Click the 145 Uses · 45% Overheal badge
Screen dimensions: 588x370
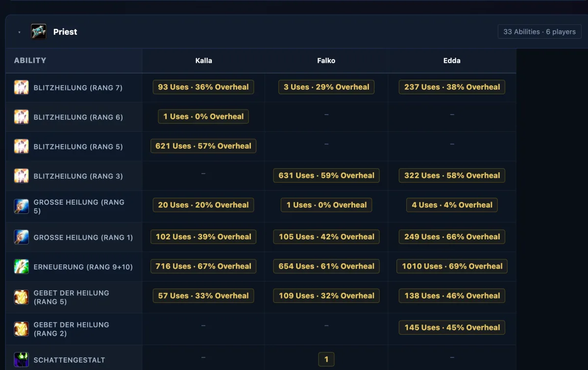(x=452, y=327)
